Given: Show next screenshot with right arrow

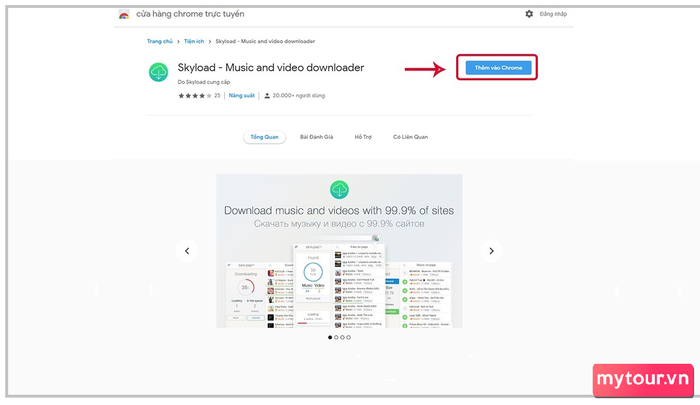Looking at the screenshot, I should [491, 251].
